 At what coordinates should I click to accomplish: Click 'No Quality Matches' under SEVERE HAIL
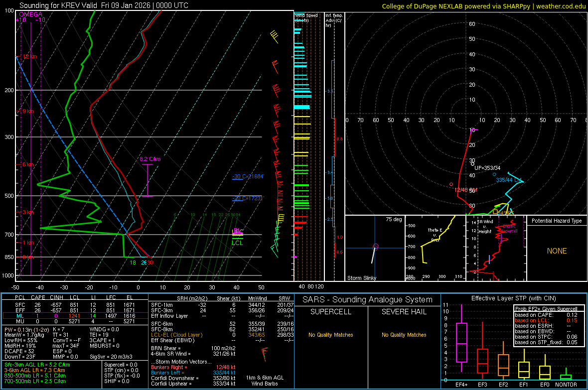coord(404,335)
